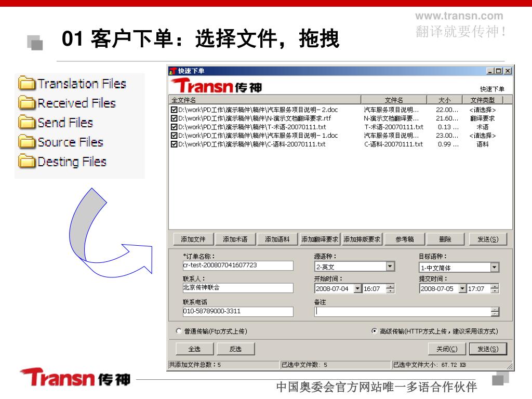This screenshot has width=532, height=399.
Task: Click the 删除 button
Action: coord(445,239)
